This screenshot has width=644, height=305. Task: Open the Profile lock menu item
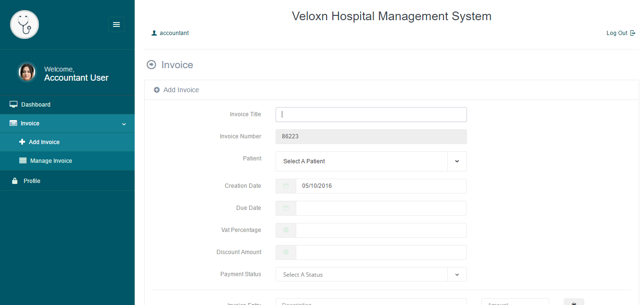32,181
